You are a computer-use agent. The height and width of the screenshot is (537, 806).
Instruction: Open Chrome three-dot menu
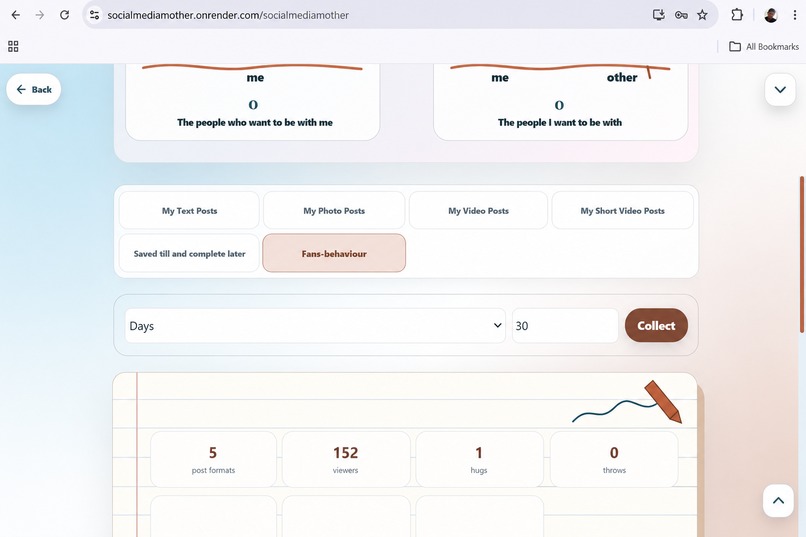tap(795, 15)
